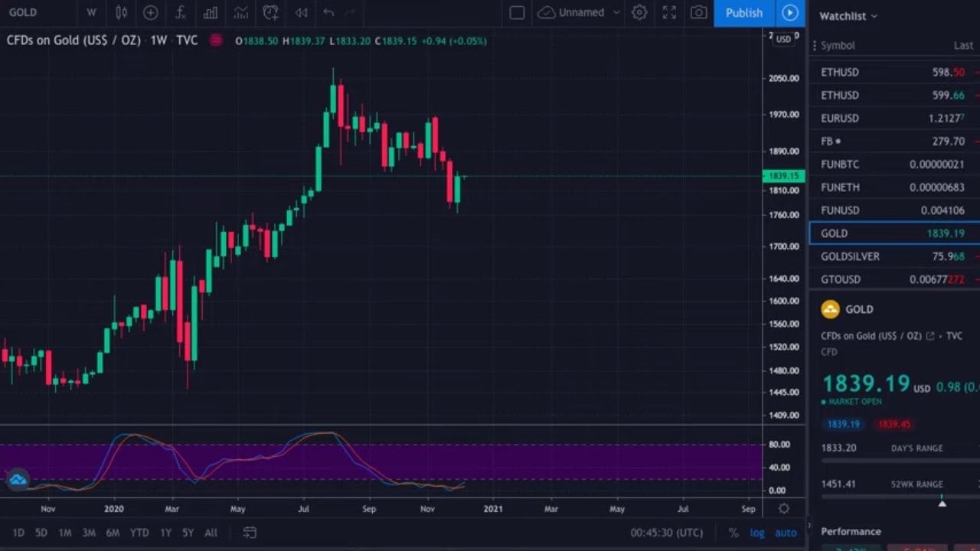The height and width of the screenshot is (551, 980).
Task: Click the cloud badge on the indicator pane
Action: 17,480
